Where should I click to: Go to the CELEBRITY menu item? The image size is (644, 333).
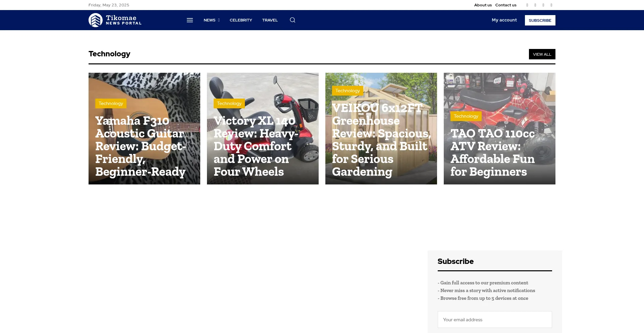tap(241, 20)
